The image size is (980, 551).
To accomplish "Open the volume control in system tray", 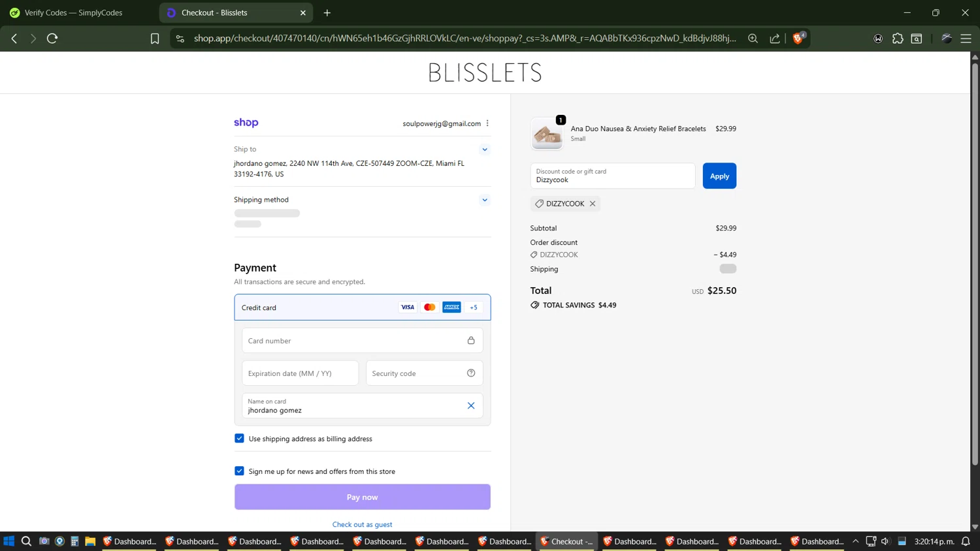I will pos(885,541).
